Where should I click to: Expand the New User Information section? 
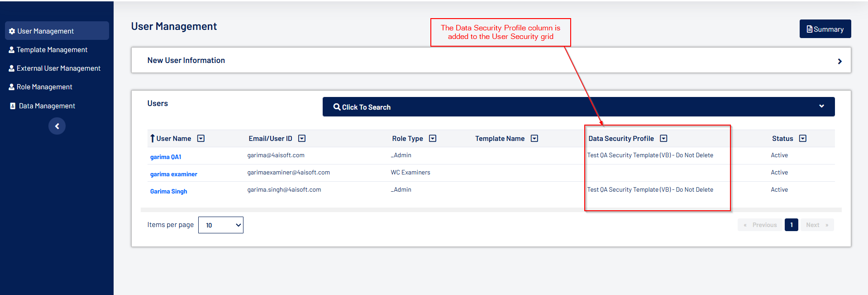point(839,61)
